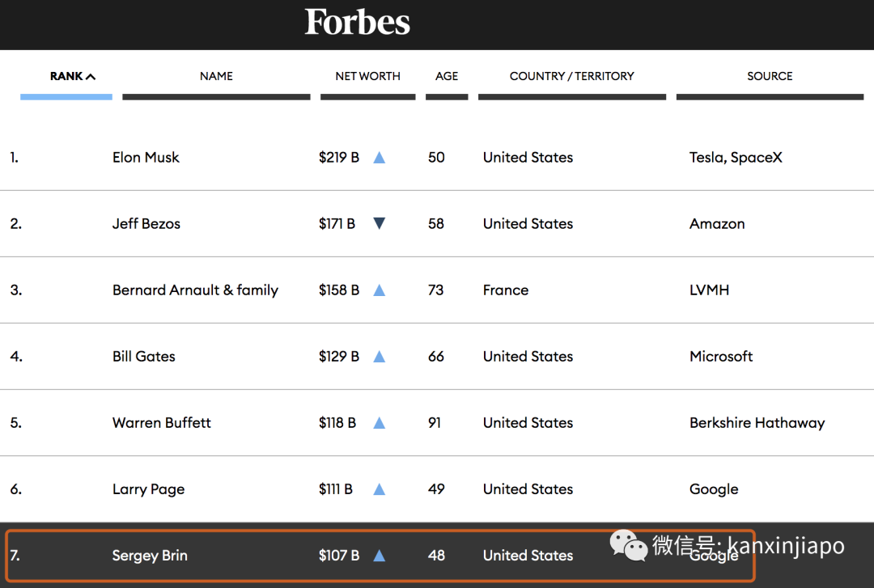The image size is (874, 588).
Task: Click age 66 in Bill Gates's row
Action: [x=436, y=356]
